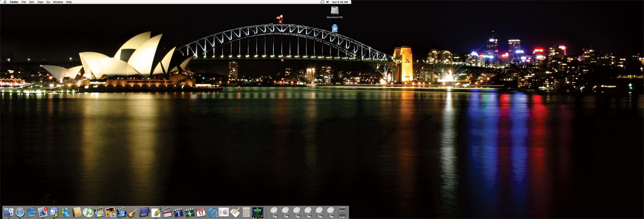644x219 pixels.
Task: Click the Trash at Dock's end
Action: (342, 213)
